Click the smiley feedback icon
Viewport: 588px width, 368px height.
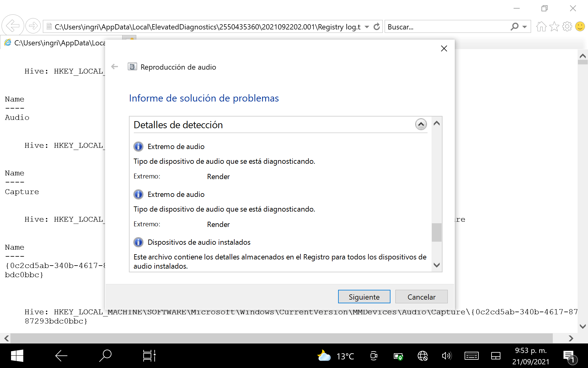tap(580, 27)
